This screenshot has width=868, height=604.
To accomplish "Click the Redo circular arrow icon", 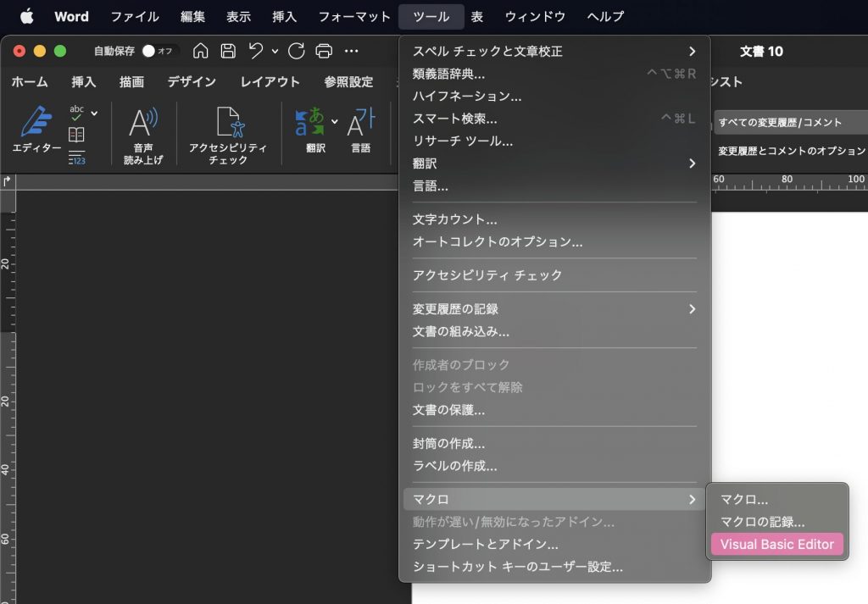I will tap(297, 51).
